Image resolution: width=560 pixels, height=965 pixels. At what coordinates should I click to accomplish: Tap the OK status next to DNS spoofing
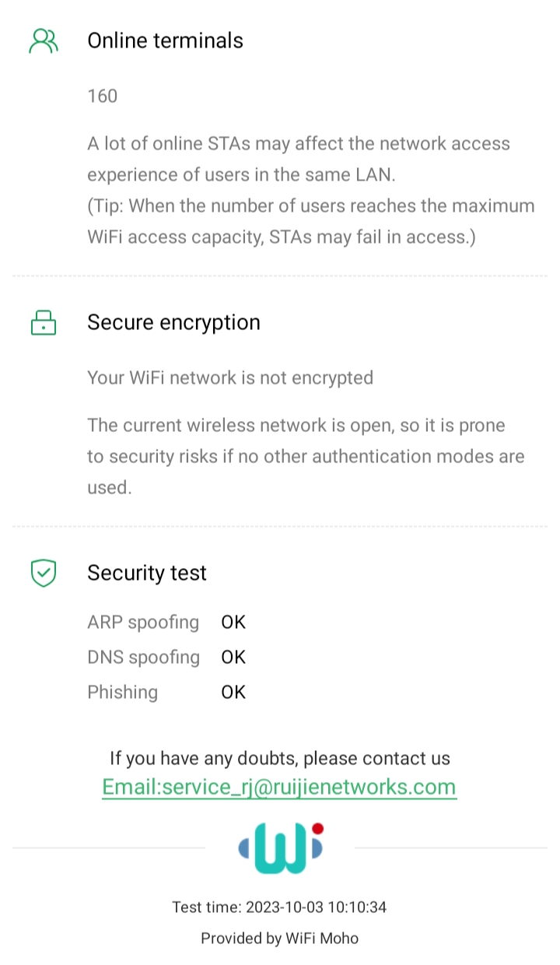(x=233, y=658)
